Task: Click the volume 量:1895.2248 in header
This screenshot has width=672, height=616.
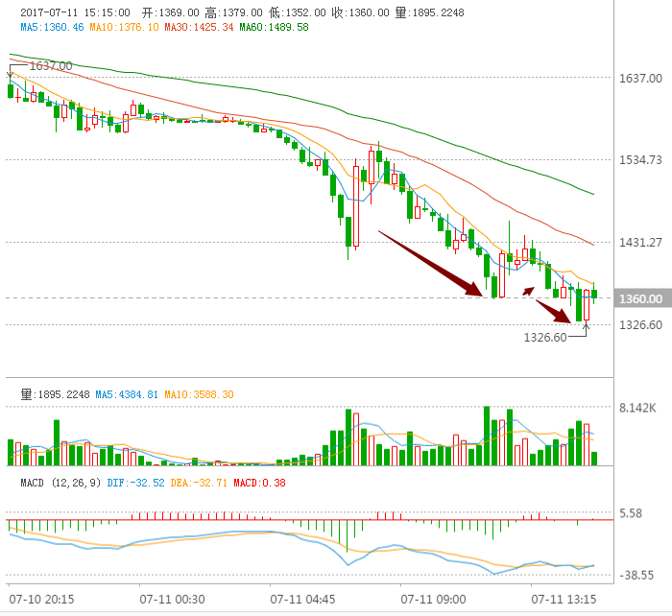Action: (429, 12)
